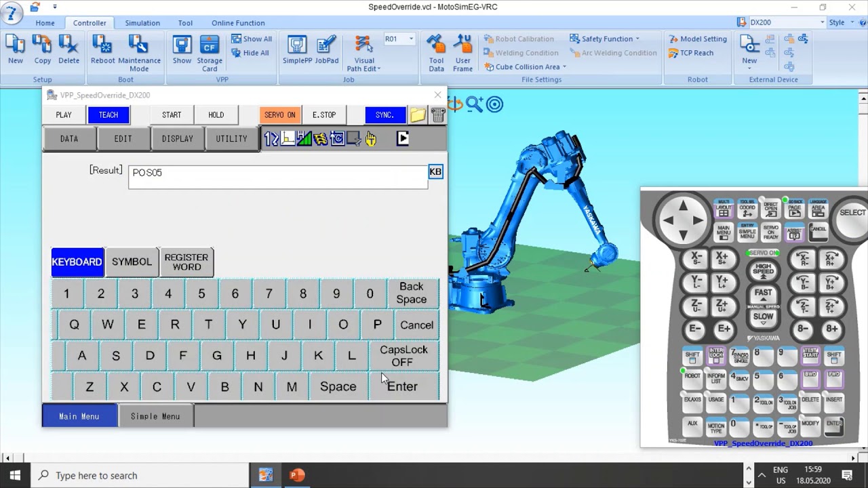
Task: Click Enter key on virtual keyboard
Action: [x=403, y=386]
